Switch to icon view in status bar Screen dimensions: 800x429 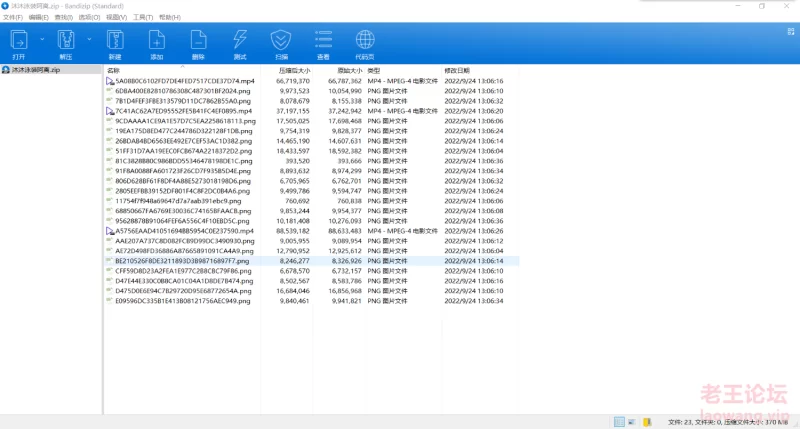[x=632, y=422]
